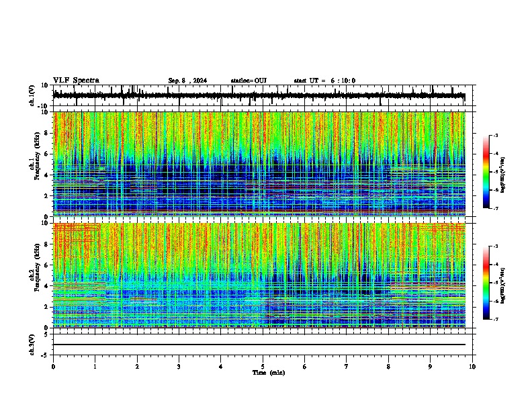The width and height of the screenshot is (532, 411).
Task: Click the ch.2 spectrogram panel
Action: (x=259, y=275)
